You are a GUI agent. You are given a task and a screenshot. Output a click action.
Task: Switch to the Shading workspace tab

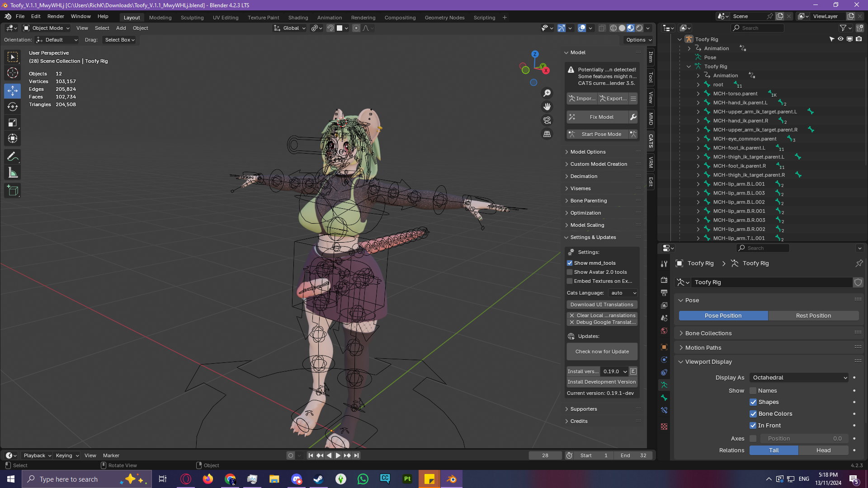point(298,18)
